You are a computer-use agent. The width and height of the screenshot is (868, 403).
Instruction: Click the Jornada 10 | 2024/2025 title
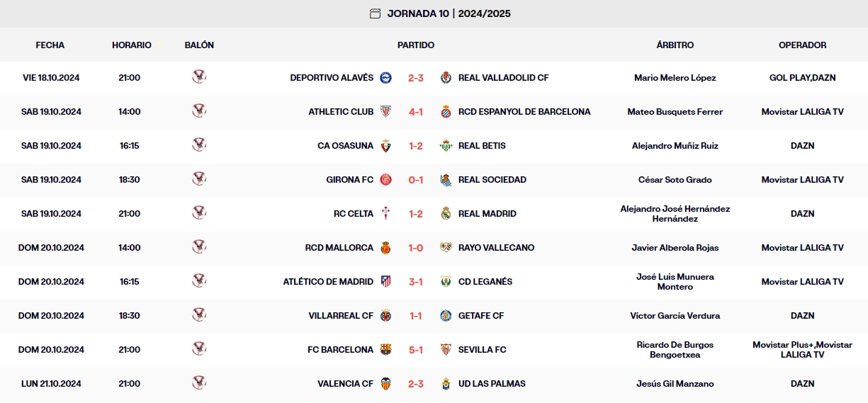(449, 13)
